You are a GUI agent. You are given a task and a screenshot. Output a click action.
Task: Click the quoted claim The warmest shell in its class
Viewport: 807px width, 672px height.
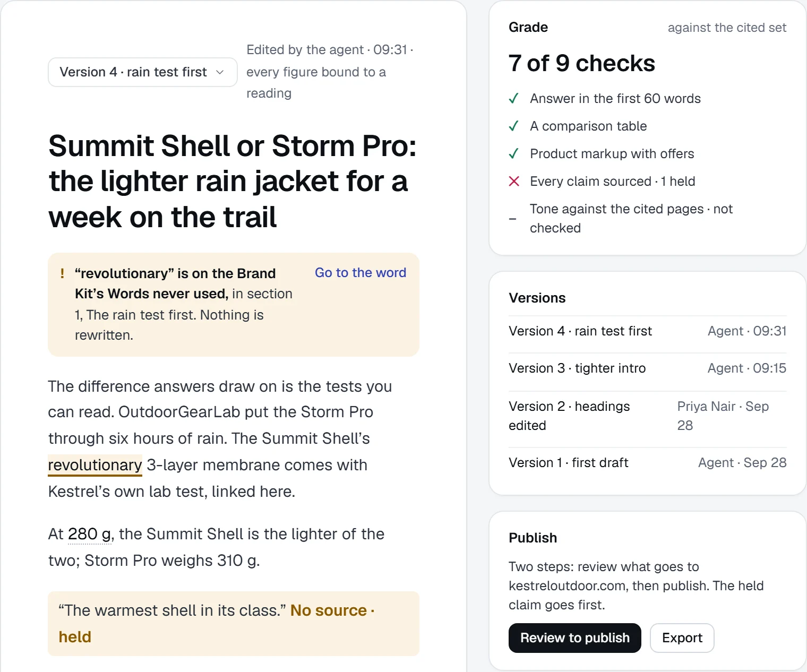(x=173, y=610)
